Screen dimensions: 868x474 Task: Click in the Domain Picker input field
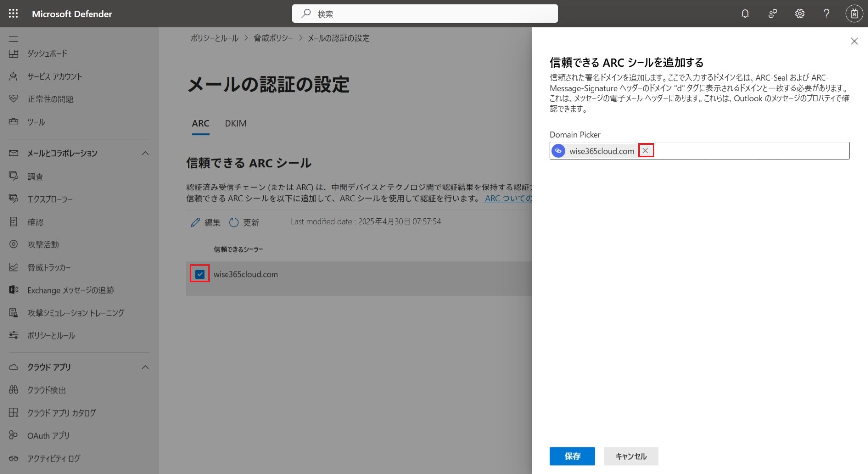[751, 151]
